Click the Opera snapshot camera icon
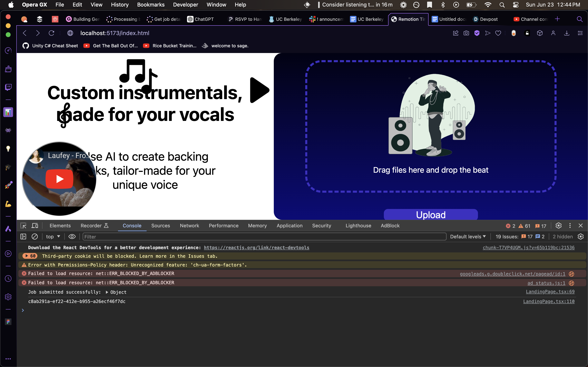This screenshot has height=367, width=588. (466, 33)
